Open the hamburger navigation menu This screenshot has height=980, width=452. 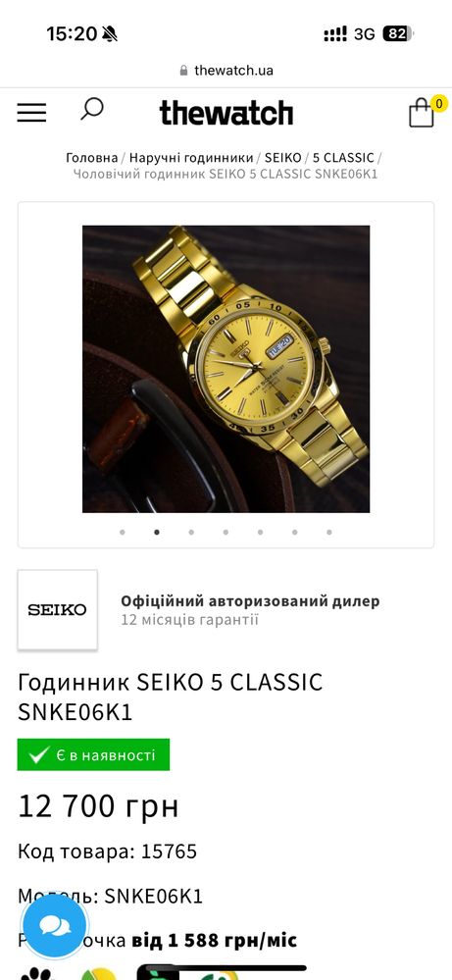pos(31,113)
